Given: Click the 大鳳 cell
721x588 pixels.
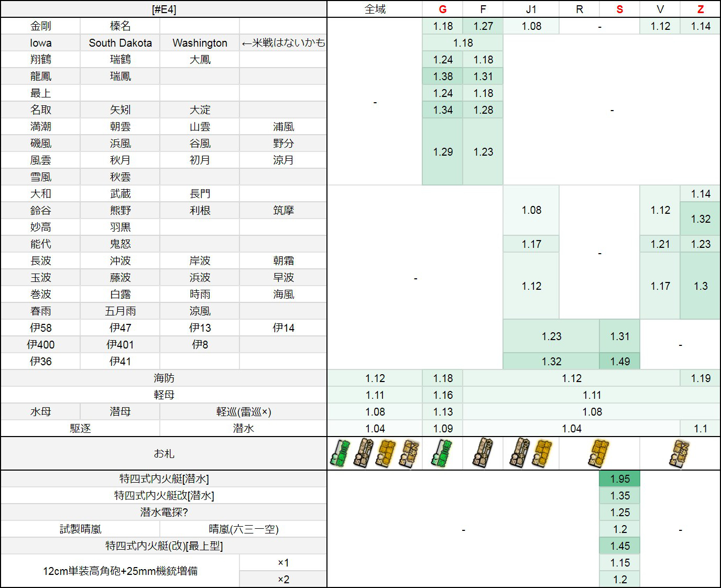Looking at the screenshot, I should (x=200, y=60).
